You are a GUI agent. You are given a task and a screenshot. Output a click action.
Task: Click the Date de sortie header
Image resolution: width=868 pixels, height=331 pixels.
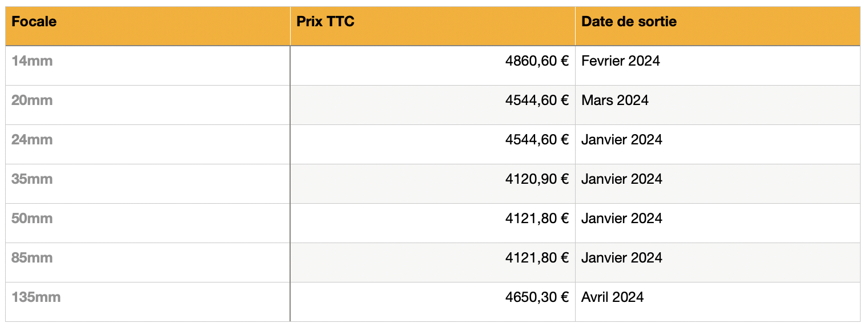tap(629, 22)
